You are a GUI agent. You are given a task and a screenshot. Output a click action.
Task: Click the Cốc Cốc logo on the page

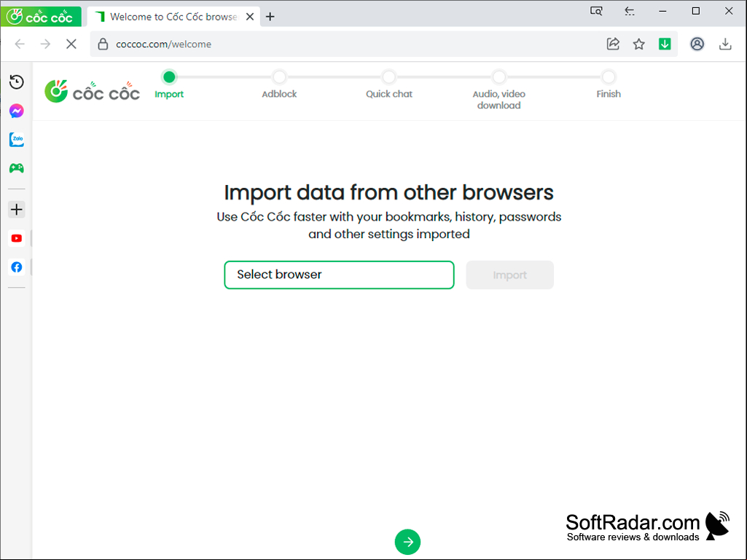point(93,92)
